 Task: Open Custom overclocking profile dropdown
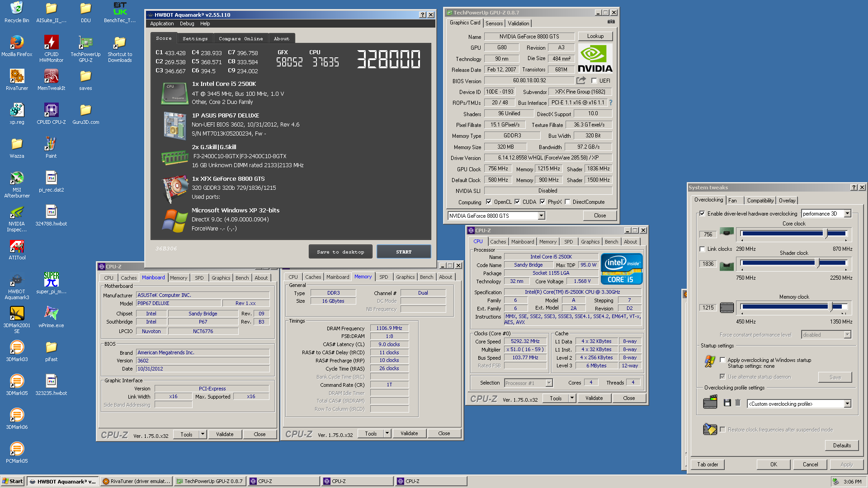799,404
